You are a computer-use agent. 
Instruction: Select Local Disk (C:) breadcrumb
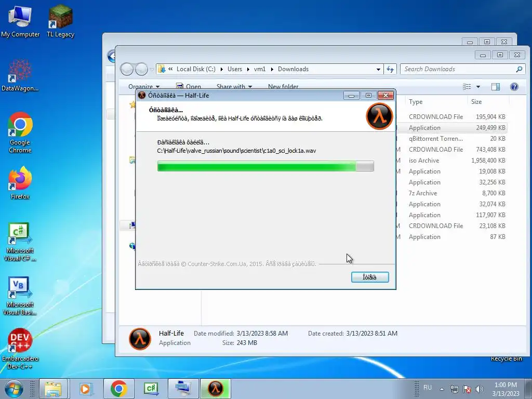196,69
